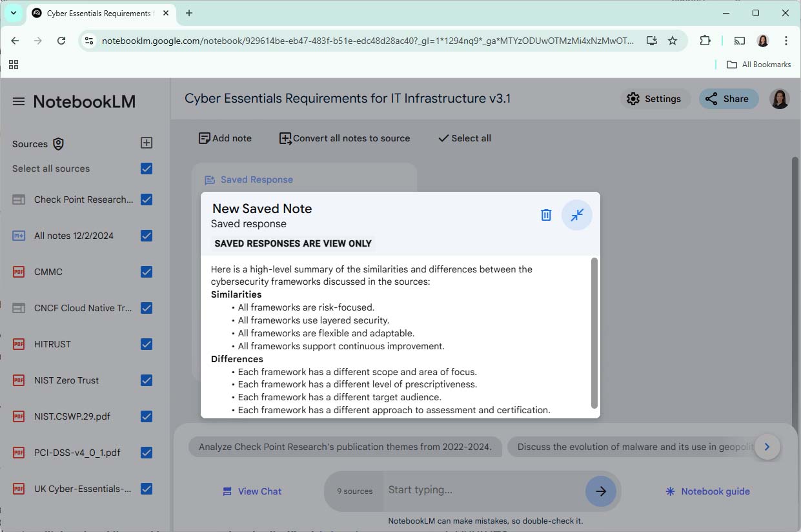Screen dimensions: 801x532
Task: Open the Add note panel
Action: (x=225, y=138)
